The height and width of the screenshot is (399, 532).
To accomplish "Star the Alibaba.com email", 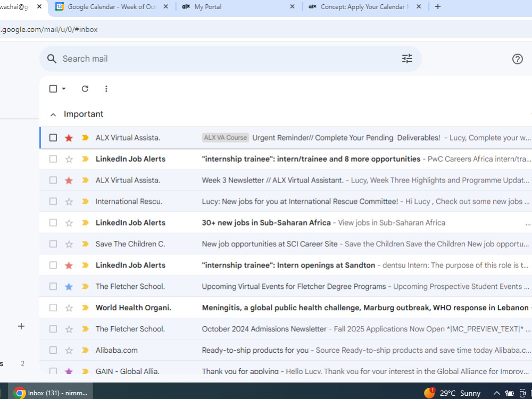I will pyautogui.click(x=69, y=350).
